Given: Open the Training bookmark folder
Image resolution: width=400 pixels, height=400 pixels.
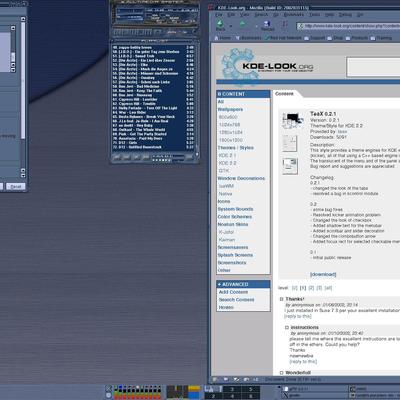Looking at the screenshot, I should click(x=381, y=38).
